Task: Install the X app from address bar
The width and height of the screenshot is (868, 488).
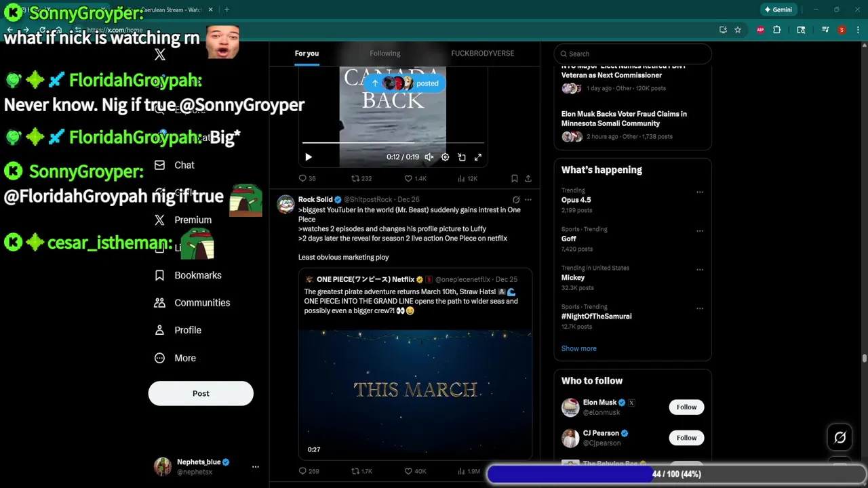Action: pyautogui.click(x=723, y=30)
